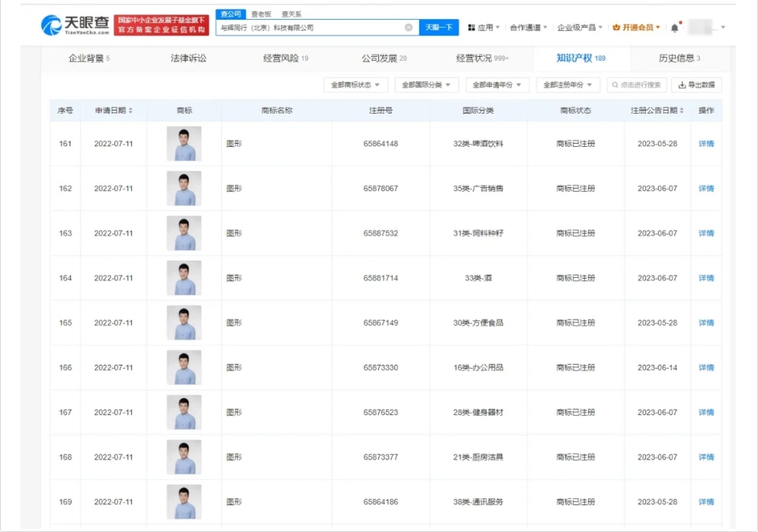The width and height of the screenshot is (758, 532).
Task: Click the company name search field
Action: [x=317, y=28]
